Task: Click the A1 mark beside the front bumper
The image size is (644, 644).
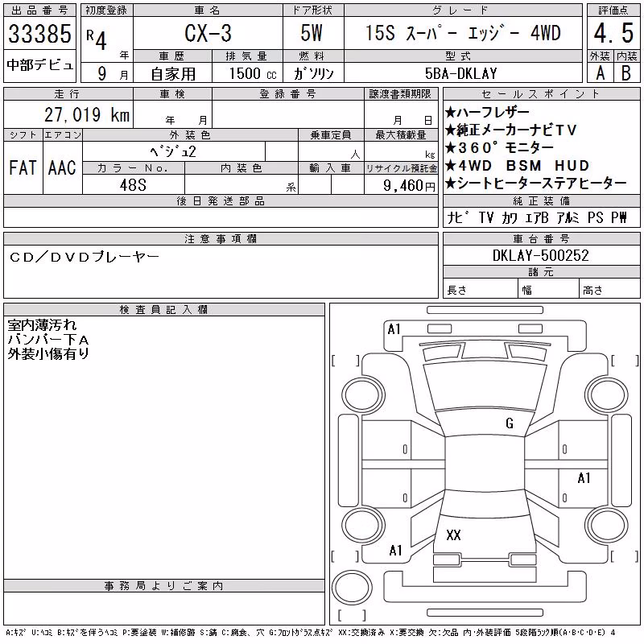Action: (394, 329)
